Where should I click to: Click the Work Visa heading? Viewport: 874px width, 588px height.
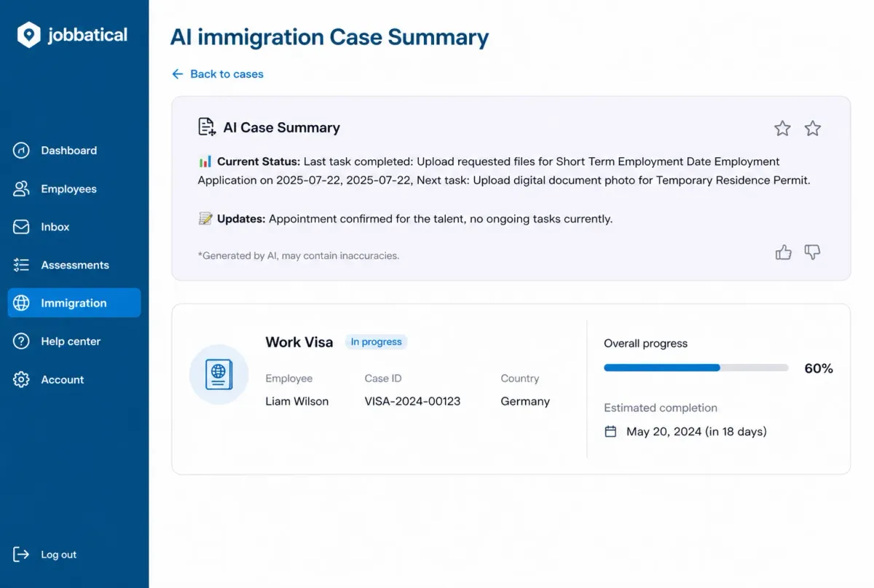[x=299, y=342]
